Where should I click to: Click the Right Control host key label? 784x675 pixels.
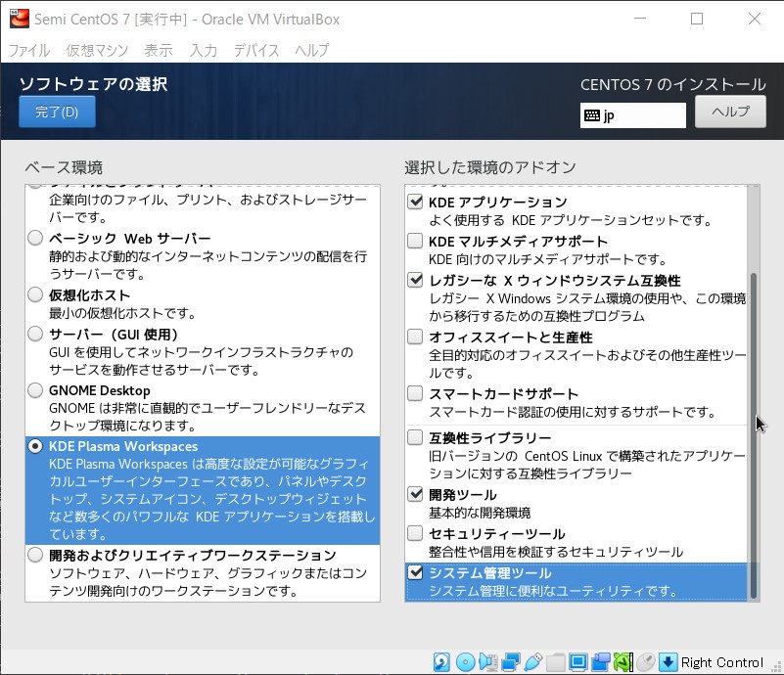722,662
